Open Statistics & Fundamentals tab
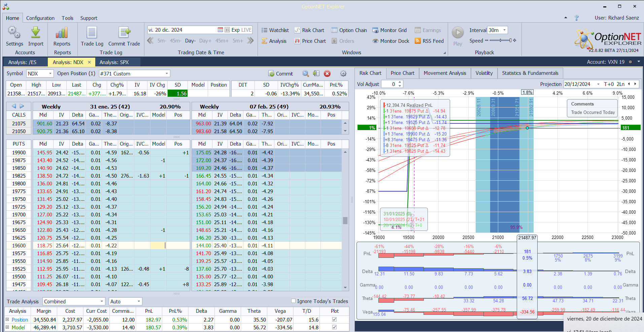 (x=530, y=73)
